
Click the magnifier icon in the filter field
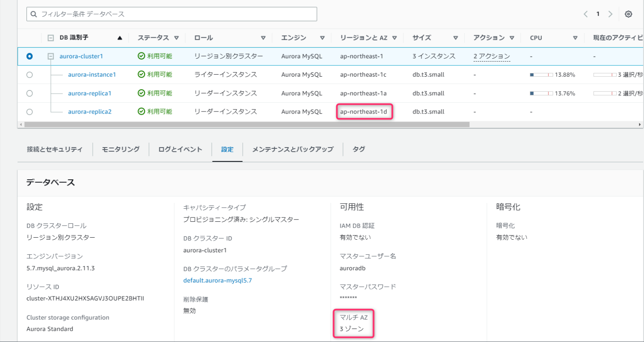pos(34,14)
